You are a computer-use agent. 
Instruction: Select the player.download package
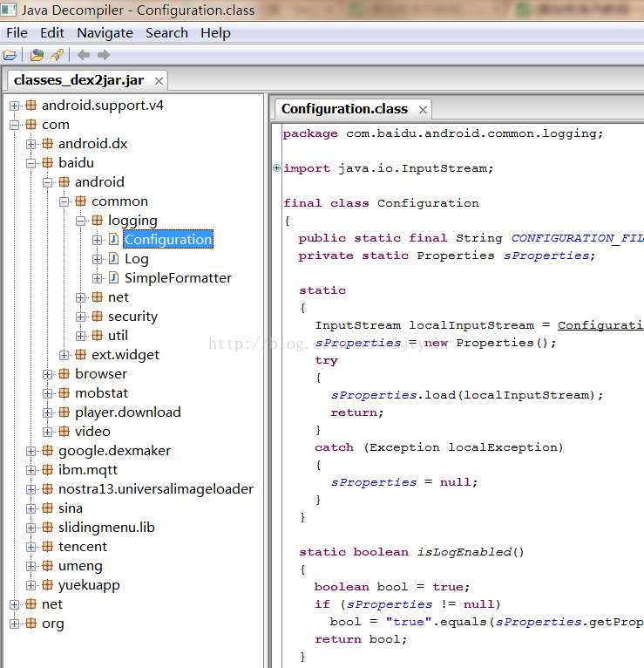click(128, 412)
